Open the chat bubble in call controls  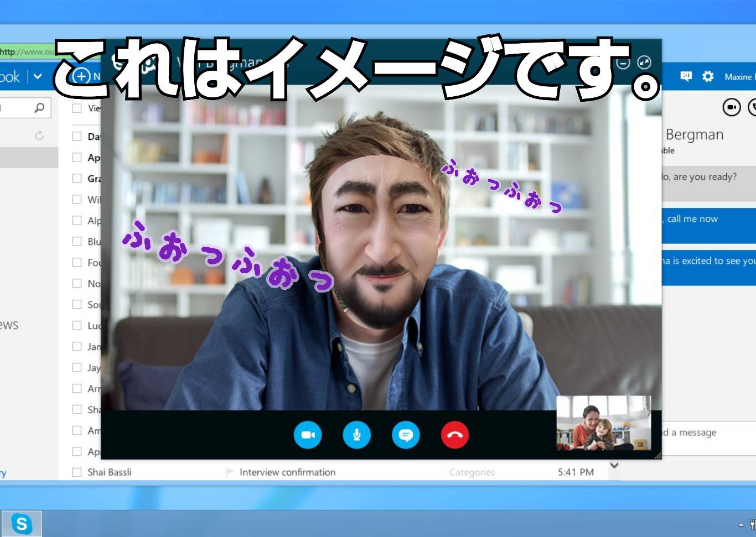[x=406, y=435]
